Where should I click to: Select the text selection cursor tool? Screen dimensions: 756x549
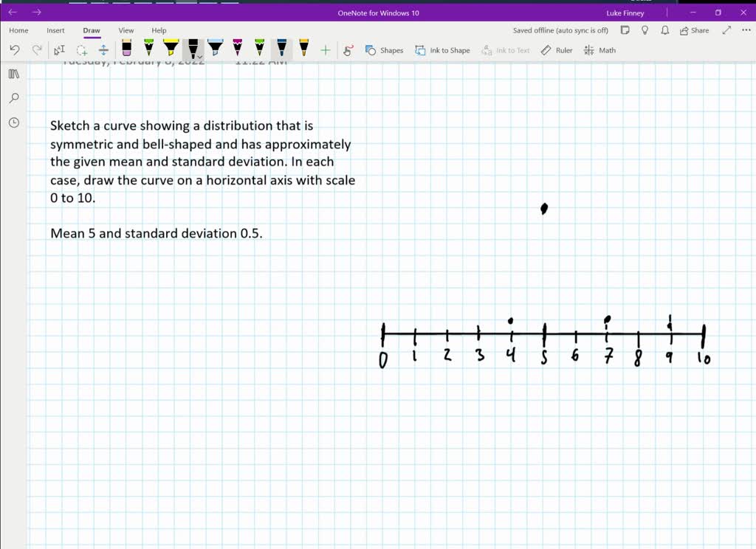[x=59, y=49]
